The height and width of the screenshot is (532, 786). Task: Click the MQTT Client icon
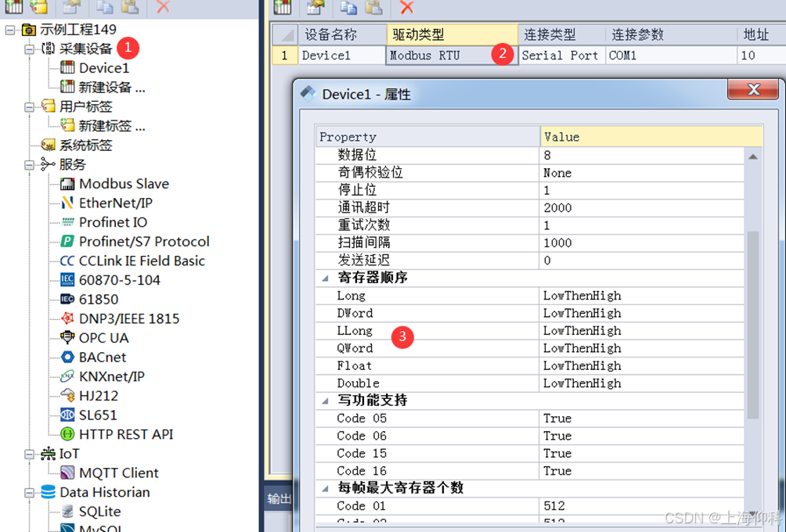[67, 473]
